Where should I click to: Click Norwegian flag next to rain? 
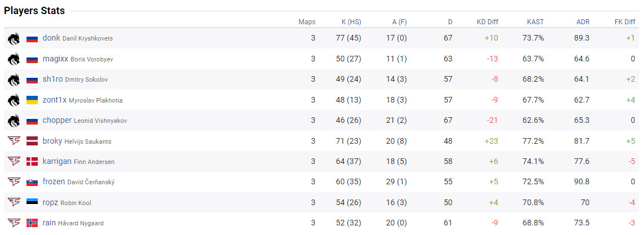click(32, 223)
